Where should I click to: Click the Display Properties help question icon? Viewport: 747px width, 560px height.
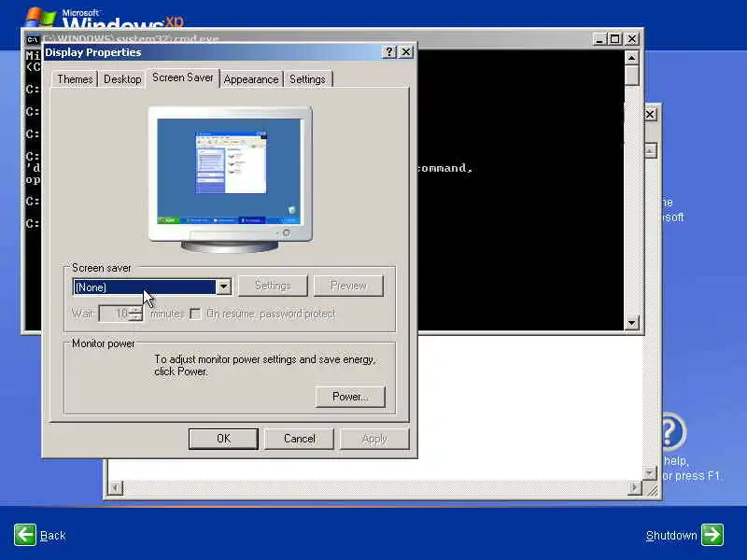(389, 52)
